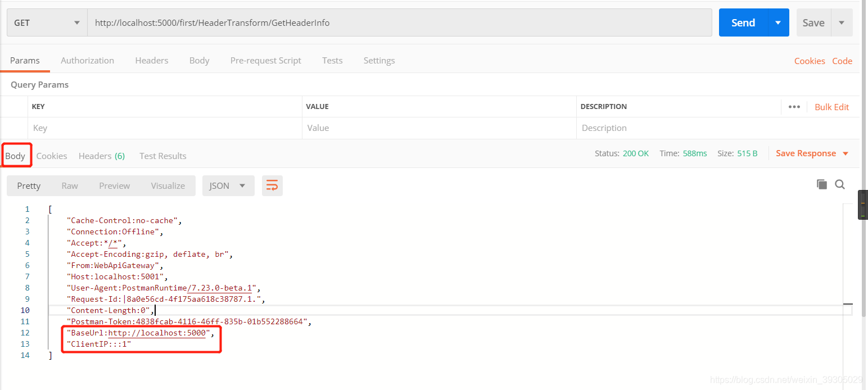Click the Request-Id line
Screen dimensions: 868x390
(166, 299)
